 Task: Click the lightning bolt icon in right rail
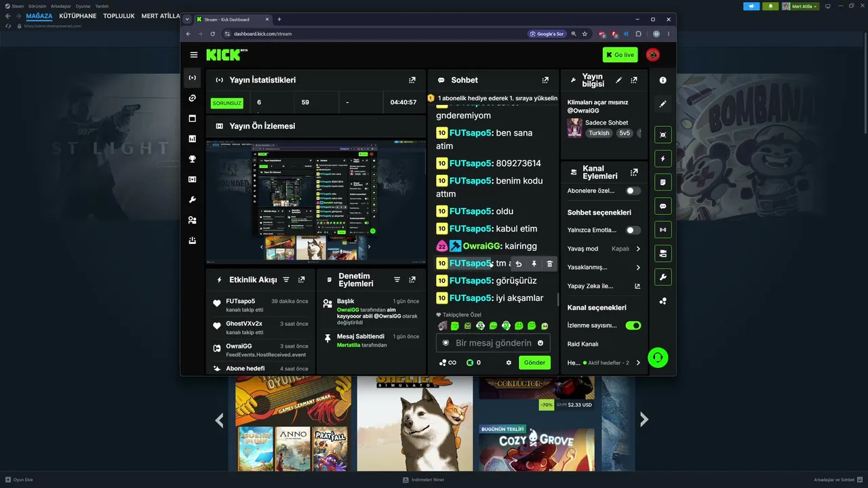(663, 159)
